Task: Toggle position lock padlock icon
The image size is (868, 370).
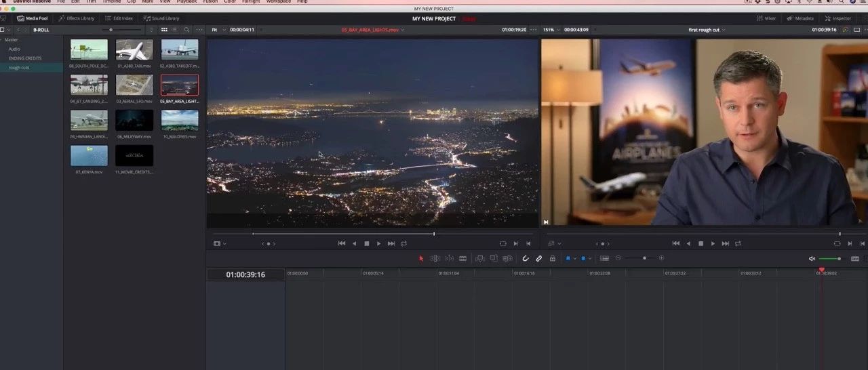Action: tap(553, 258)
